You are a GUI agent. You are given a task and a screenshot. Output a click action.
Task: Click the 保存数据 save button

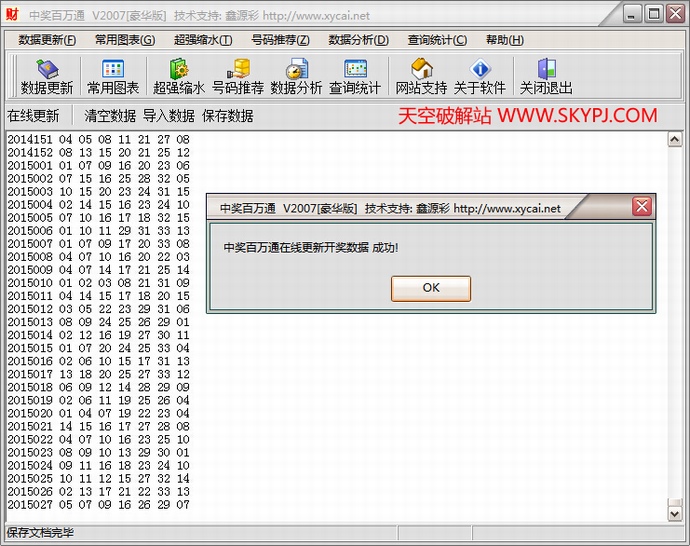(227, 116)
